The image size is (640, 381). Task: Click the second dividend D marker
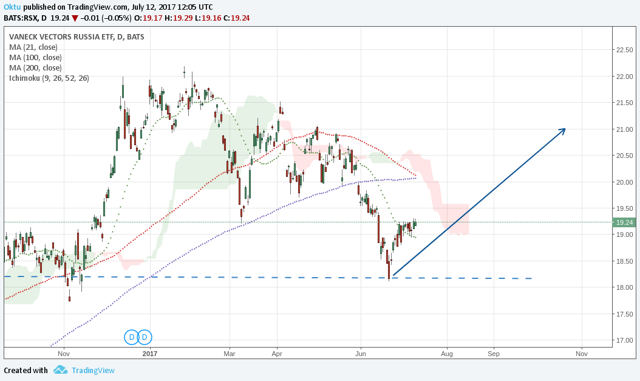click(144, 337)
